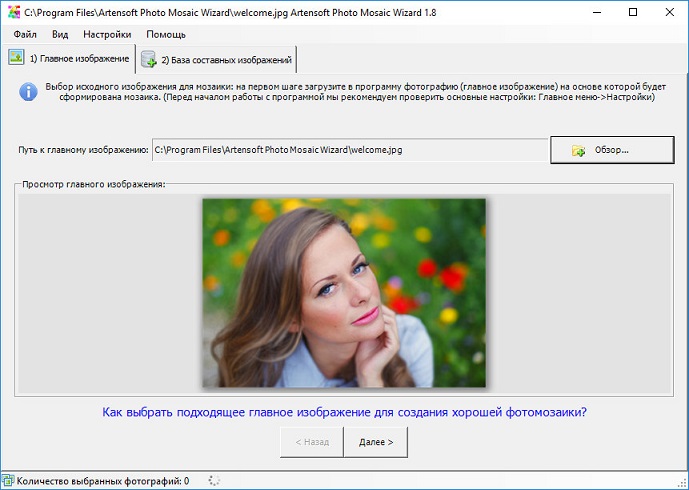Click the app logo in title bar
689x490 pixels.
pyautogui.click(x=14, y=12)
